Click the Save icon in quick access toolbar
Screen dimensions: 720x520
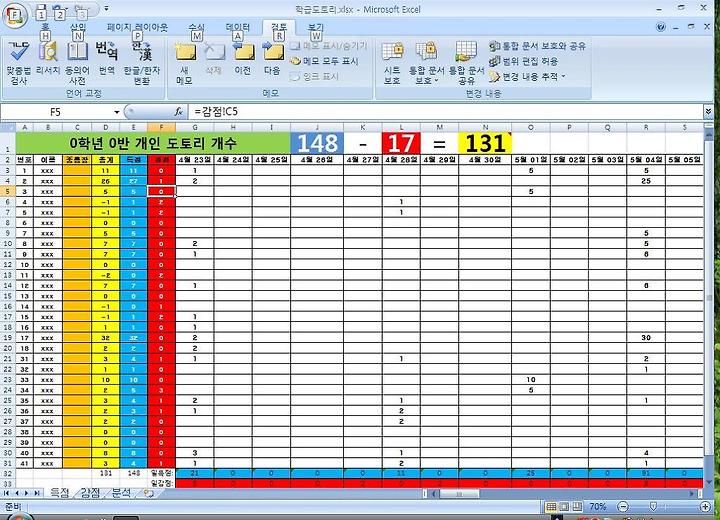coord(41,9)
